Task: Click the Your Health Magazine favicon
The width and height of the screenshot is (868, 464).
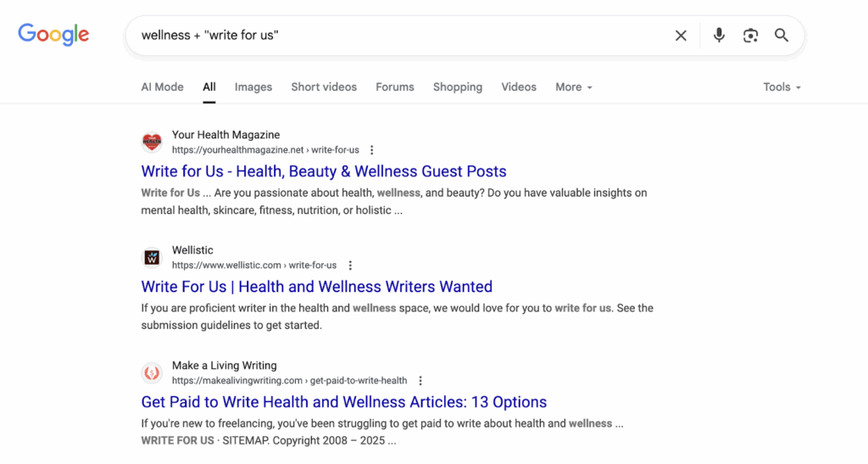Action: (x=152, y=143)
